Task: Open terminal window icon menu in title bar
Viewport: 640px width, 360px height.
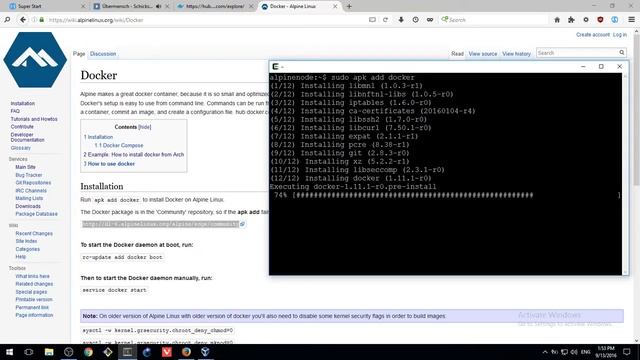Action: tap(276, 67)
